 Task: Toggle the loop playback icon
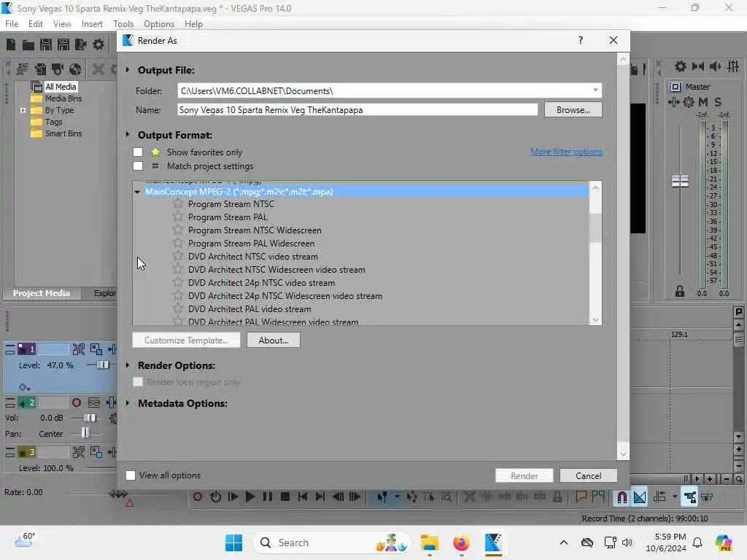(215, 497)
